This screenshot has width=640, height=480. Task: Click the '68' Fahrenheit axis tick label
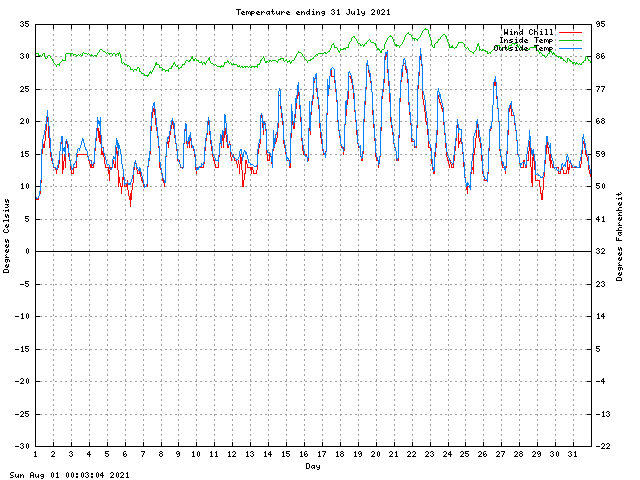coord(600,121)
